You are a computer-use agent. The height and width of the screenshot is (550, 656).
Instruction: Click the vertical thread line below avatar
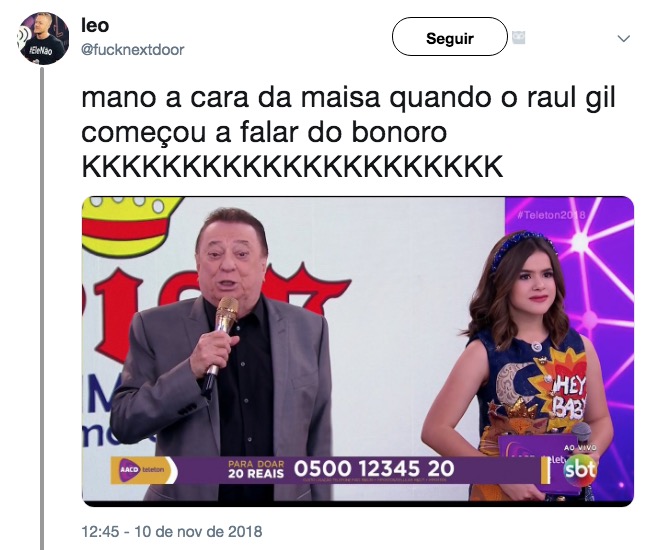pyautogui.click(x=42, y=308)
